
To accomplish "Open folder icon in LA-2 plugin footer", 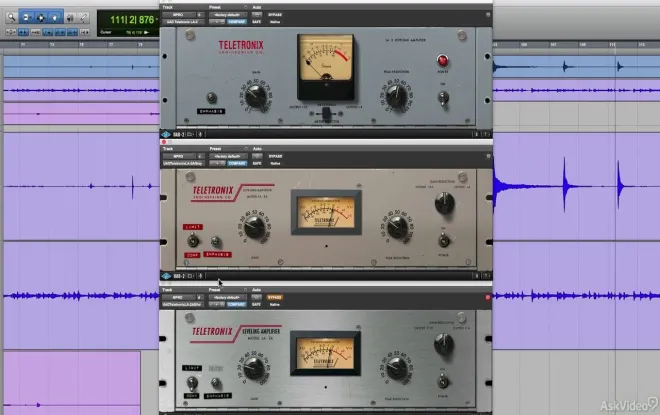I will point(190,134).
